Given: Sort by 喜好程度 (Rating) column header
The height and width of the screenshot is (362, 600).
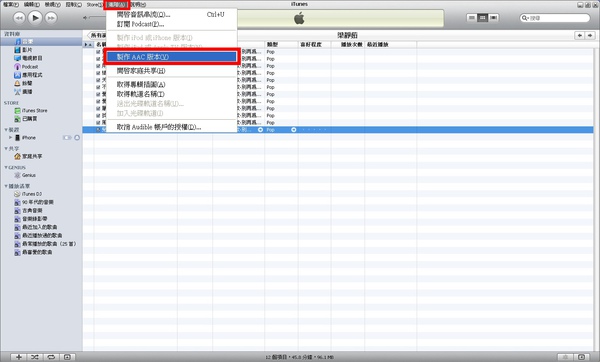Looking at the screenshot, I should (x=315, y=45).
